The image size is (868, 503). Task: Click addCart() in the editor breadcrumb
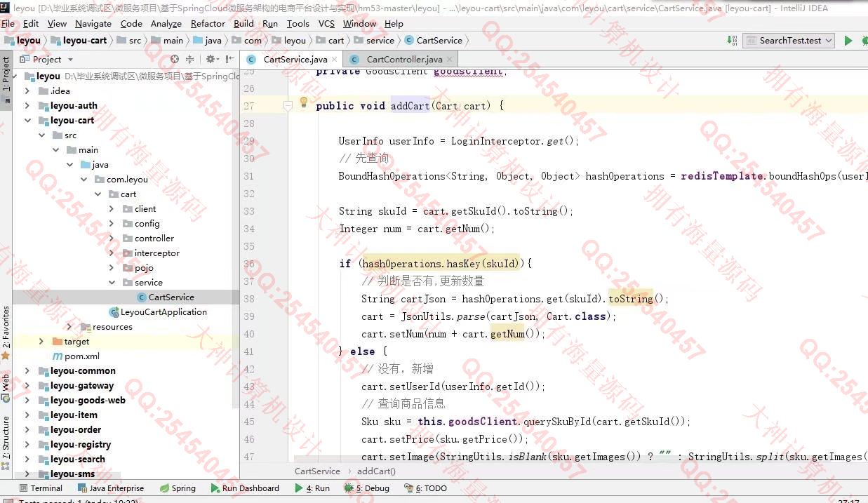coord(376,471)
